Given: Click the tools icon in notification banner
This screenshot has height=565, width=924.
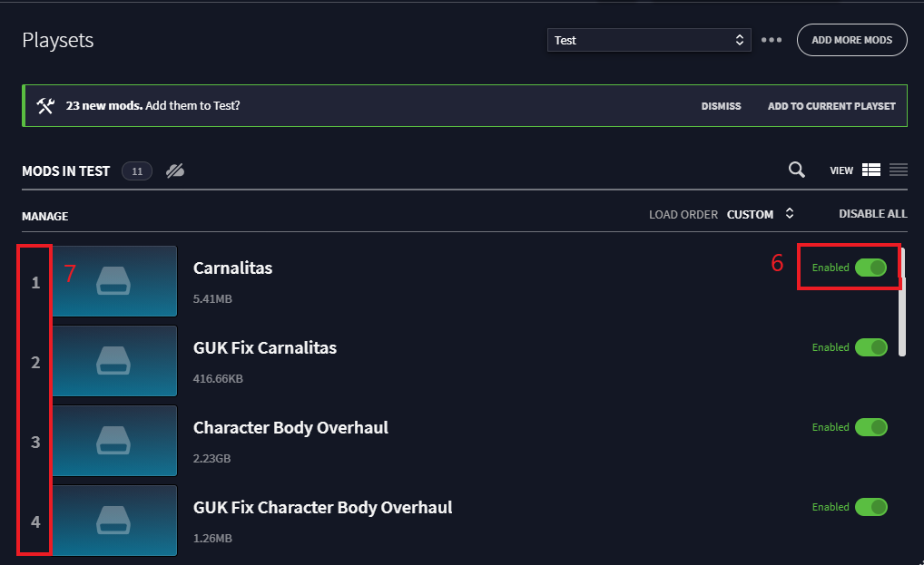Looking at the screenshot, I should coord(45,106).
